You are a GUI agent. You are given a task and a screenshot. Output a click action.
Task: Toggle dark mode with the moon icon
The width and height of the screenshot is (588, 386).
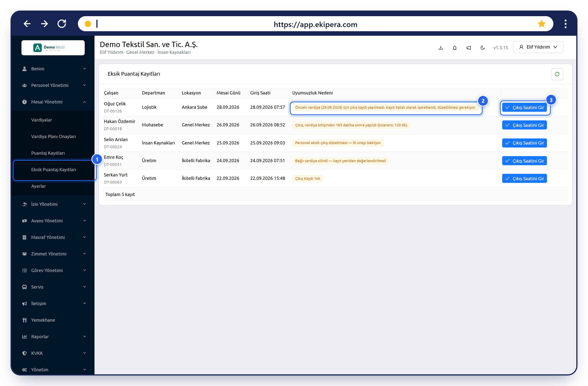point(482,48)
